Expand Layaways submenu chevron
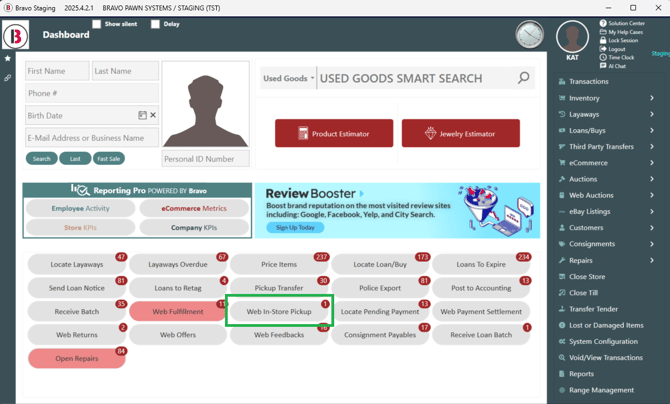This screenshot has width=670, height=404. [652, 114]
